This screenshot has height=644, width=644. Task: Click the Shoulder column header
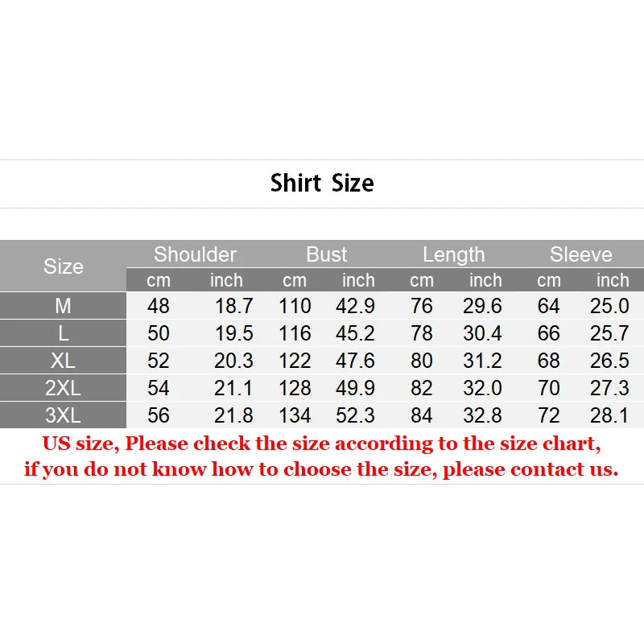195,254
